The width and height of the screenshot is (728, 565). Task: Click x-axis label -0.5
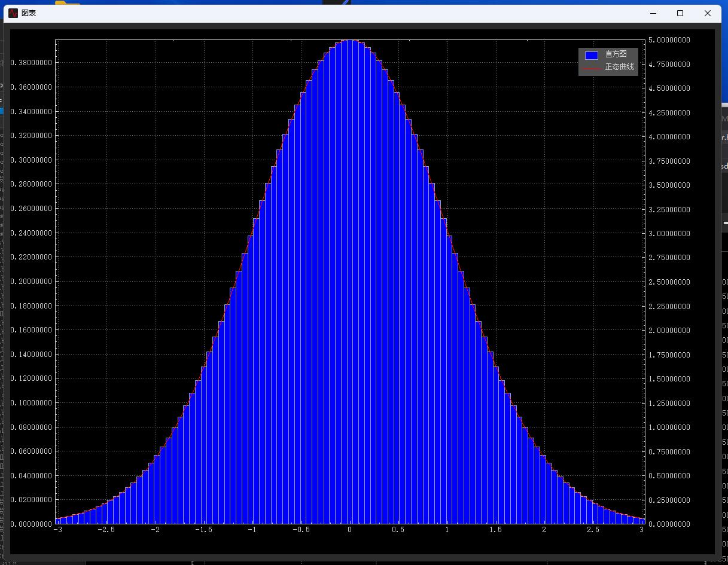point(301,530)
